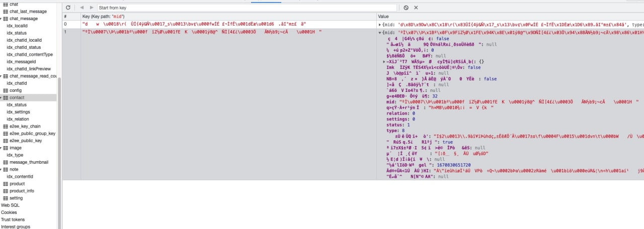Go to previous page of entries
The height and width of the screenshot is (229, 644).
point(83,8)
